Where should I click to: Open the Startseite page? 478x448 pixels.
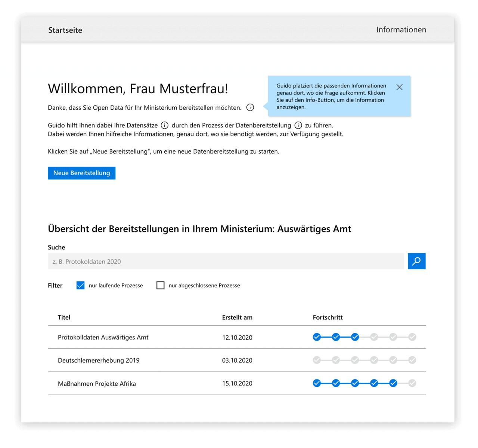[65, 30]
